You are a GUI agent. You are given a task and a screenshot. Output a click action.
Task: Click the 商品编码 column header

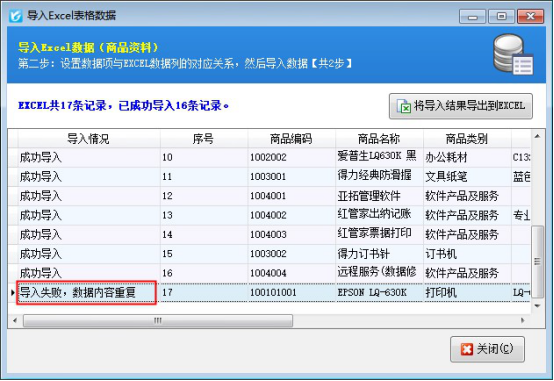(291, 139)
